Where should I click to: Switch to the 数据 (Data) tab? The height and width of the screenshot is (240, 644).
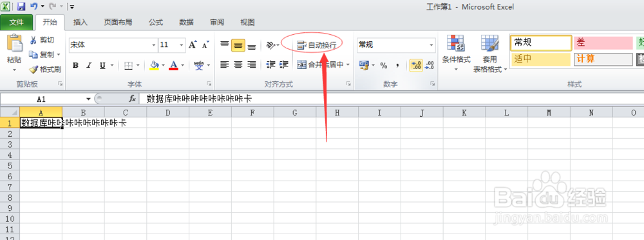click(x=187, y=22)
